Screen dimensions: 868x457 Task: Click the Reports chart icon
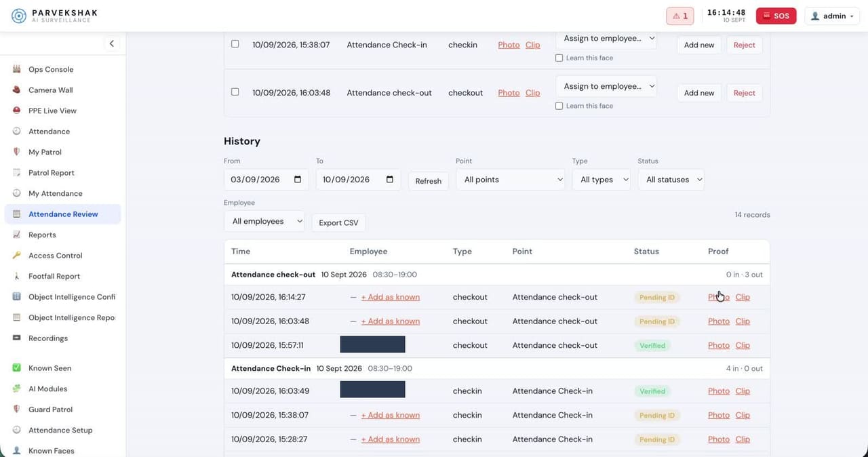tap(16, 235)
